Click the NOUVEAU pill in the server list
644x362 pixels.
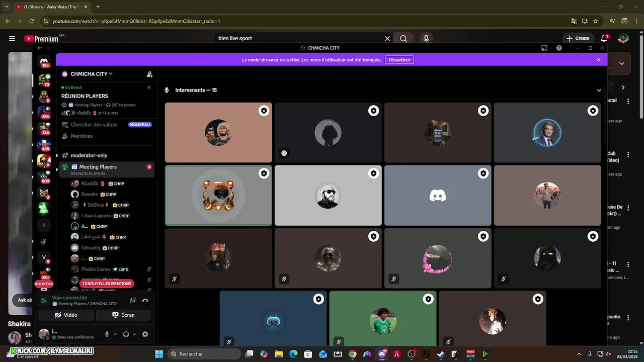[44, 284]
